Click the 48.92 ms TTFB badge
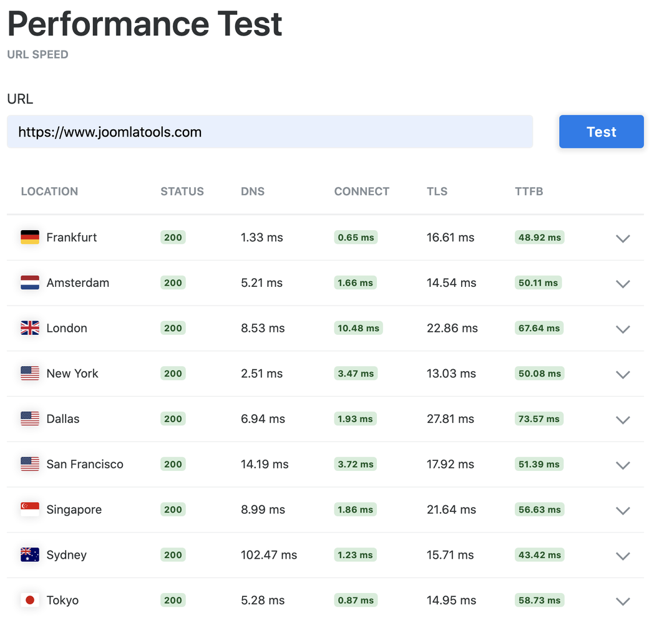Viewport: 672px width, 618px height. 540,237
